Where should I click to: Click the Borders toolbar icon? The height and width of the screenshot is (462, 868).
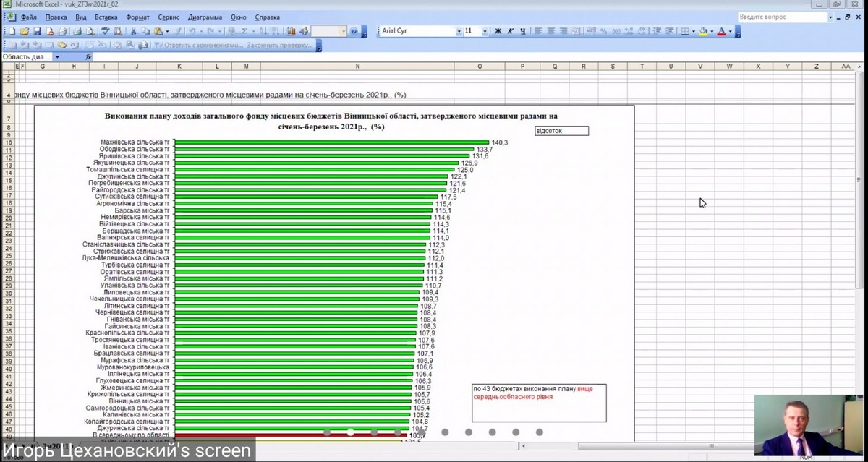[x=685, y=31]
